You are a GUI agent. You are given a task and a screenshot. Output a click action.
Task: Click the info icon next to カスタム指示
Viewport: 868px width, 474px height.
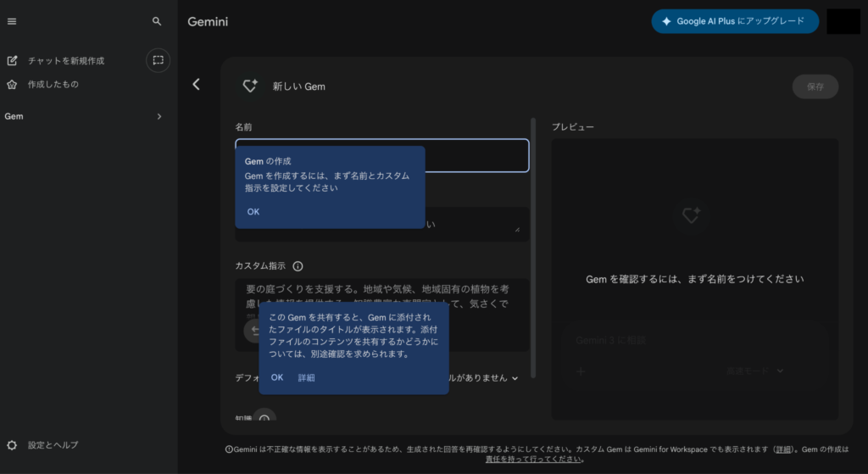coord(298,266)
